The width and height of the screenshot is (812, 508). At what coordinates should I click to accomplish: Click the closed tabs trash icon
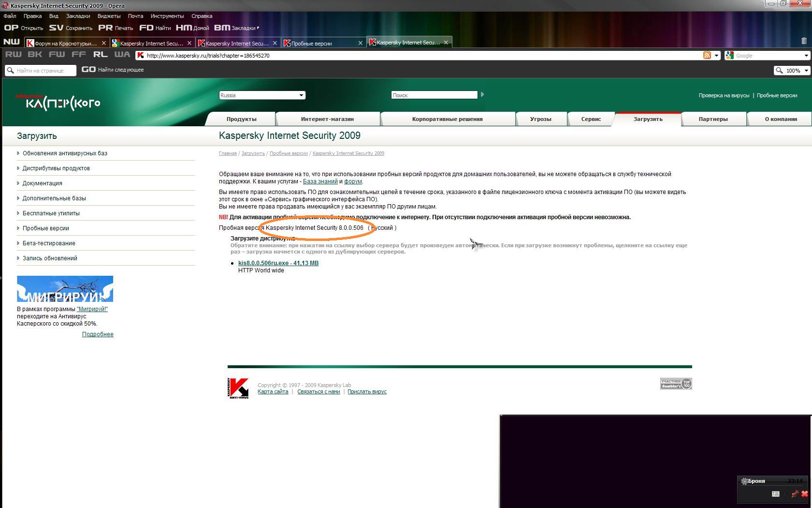(804, 41)
